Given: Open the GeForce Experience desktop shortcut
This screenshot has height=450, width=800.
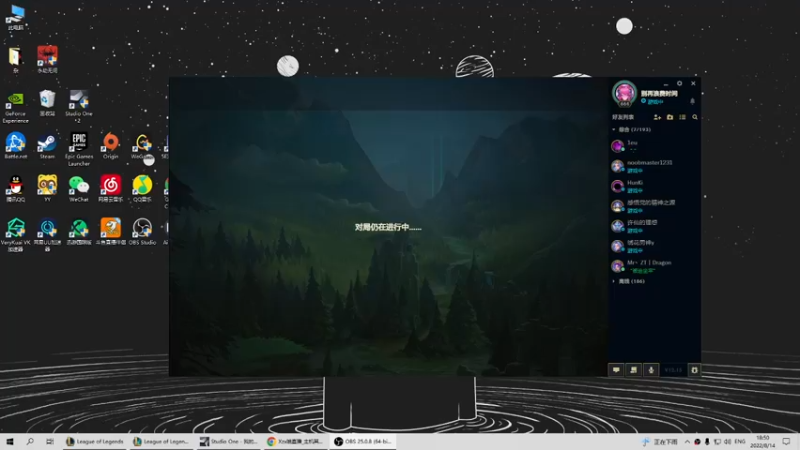Looking at the screenshot, I should [x=15, y=108].
